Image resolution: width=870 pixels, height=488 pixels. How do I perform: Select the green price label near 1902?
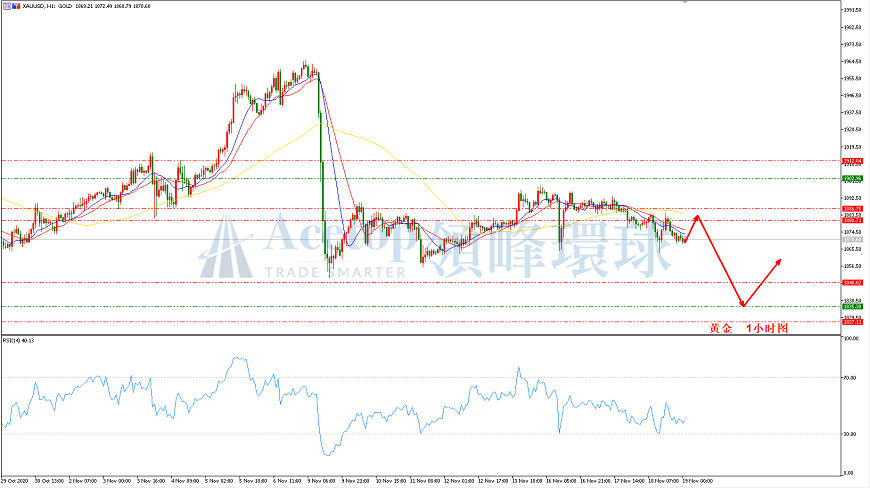pos(853,179)
